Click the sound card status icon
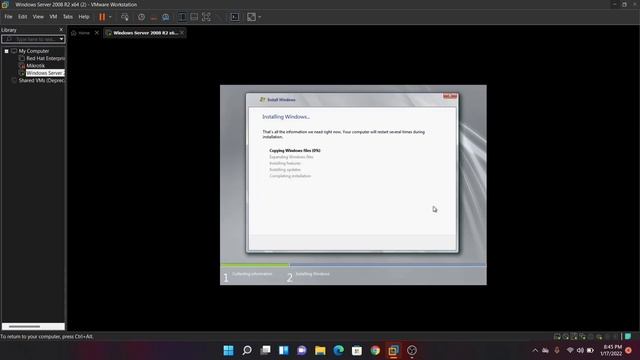The width and height of the screenshot is (640, 360). click(591, 337)
